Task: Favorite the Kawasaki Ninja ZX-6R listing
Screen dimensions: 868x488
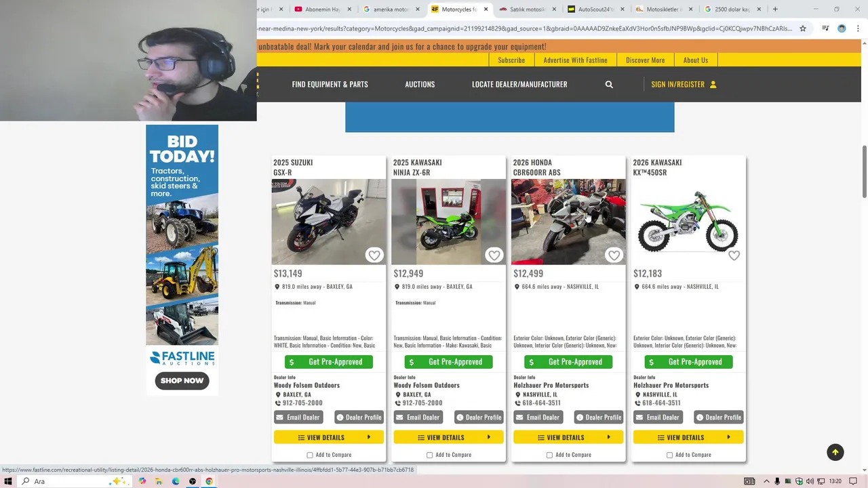Action: [x=494, y=255]
